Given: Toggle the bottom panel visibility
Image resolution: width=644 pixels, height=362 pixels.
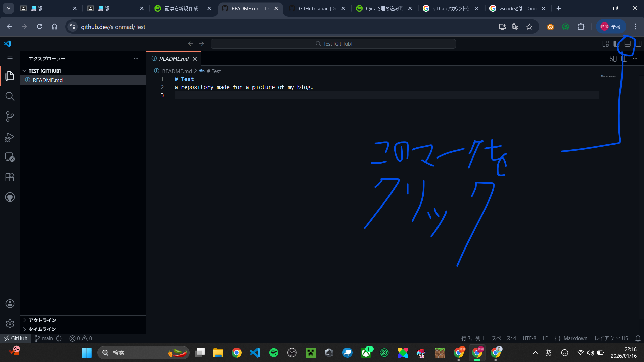Looking at the screenshot, I should click(x=627, y=44).
